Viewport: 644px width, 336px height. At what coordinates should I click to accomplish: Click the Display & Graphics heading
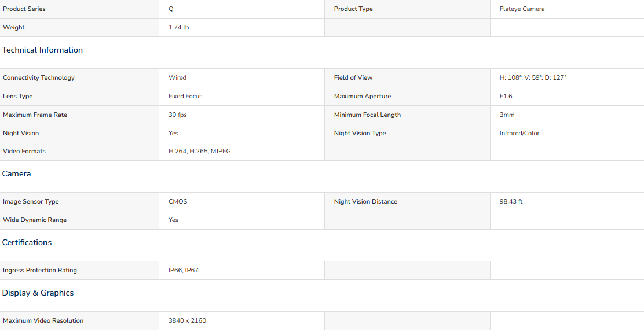pos(38,293)
